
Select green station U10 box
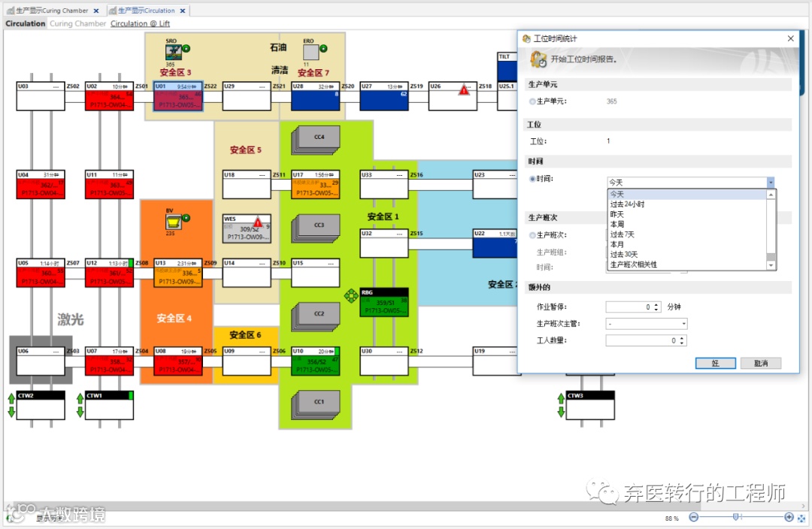pos(315,361)
